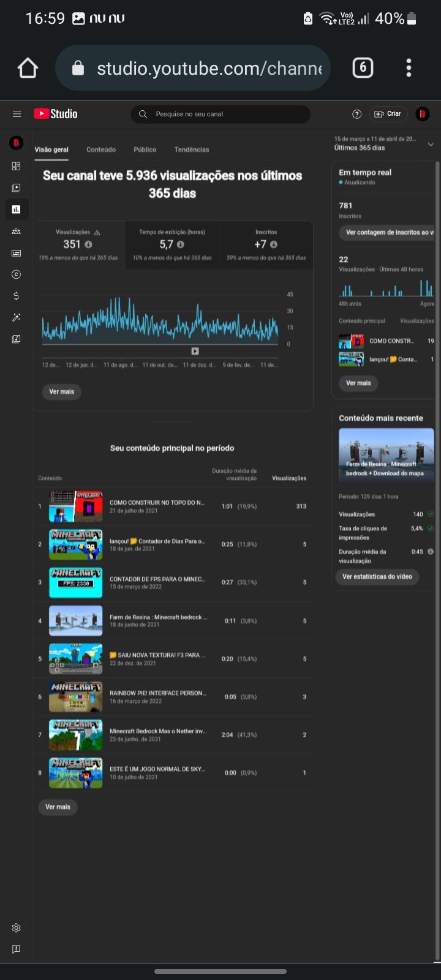This screenshot has height=980, width=441.
Task: Open Audio library icon in sidebar
Action: pos(17,339)
